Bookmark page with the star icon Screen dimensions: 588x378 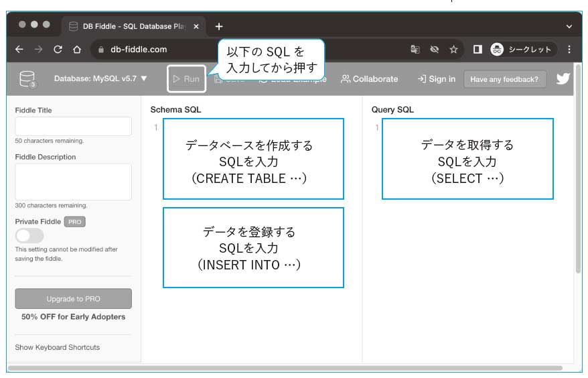(x=454, y=49)
